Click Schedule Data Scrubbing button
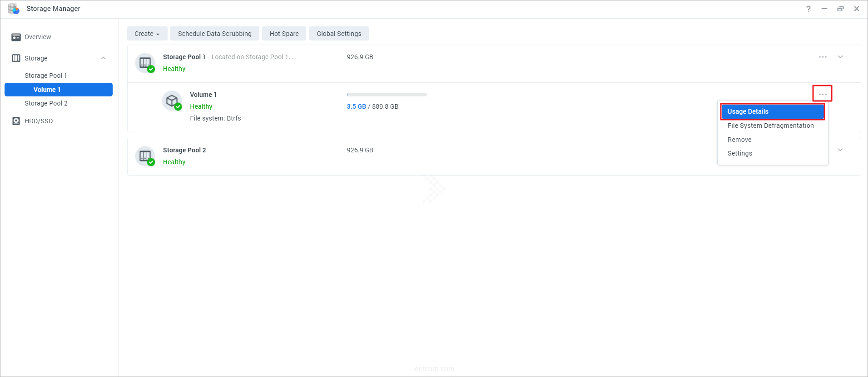 click(x=214, y=34)
